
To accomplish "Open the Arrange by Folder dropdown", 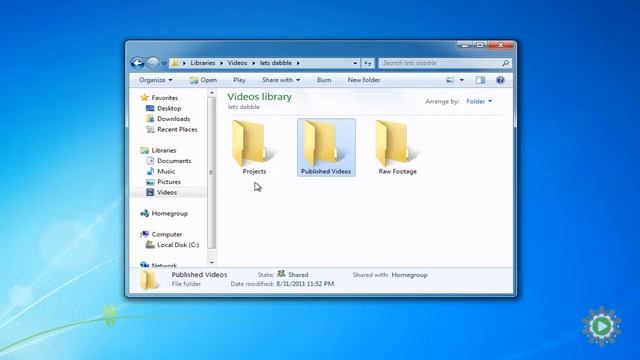I will [x=479, y=101].
